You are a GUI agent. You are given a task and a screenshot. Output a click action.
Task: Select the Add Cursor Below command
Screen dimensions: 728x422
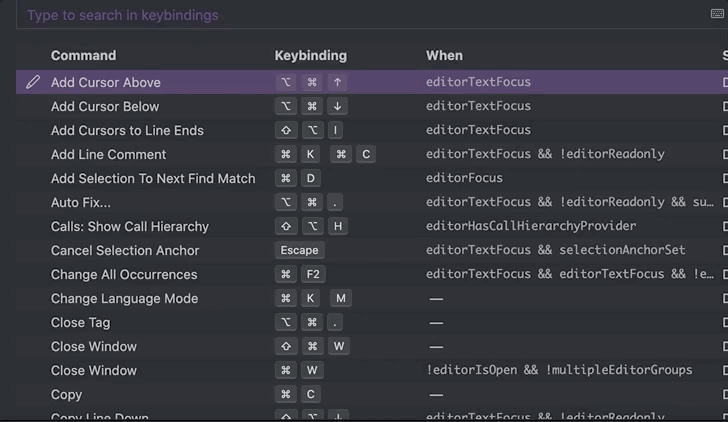point(105,106)
